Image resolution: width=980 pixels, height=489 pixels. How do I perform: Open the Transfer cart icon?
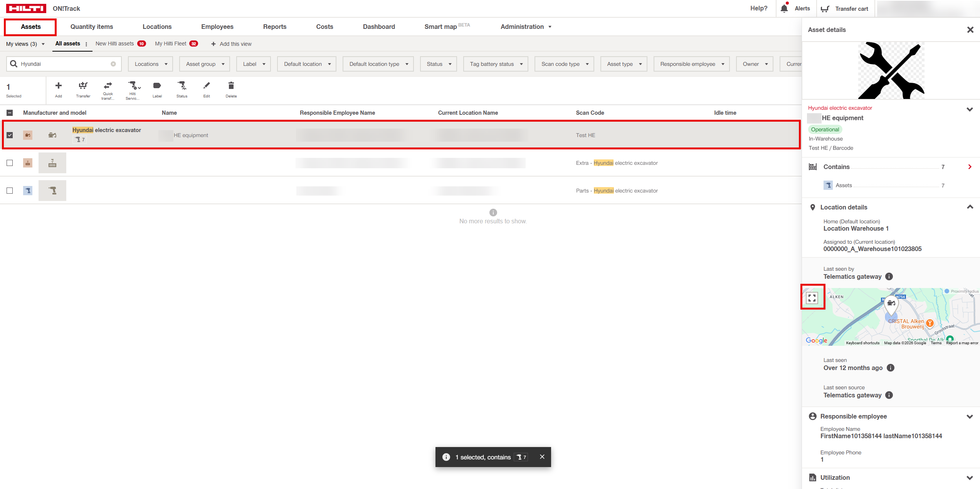tap(825, 9)
